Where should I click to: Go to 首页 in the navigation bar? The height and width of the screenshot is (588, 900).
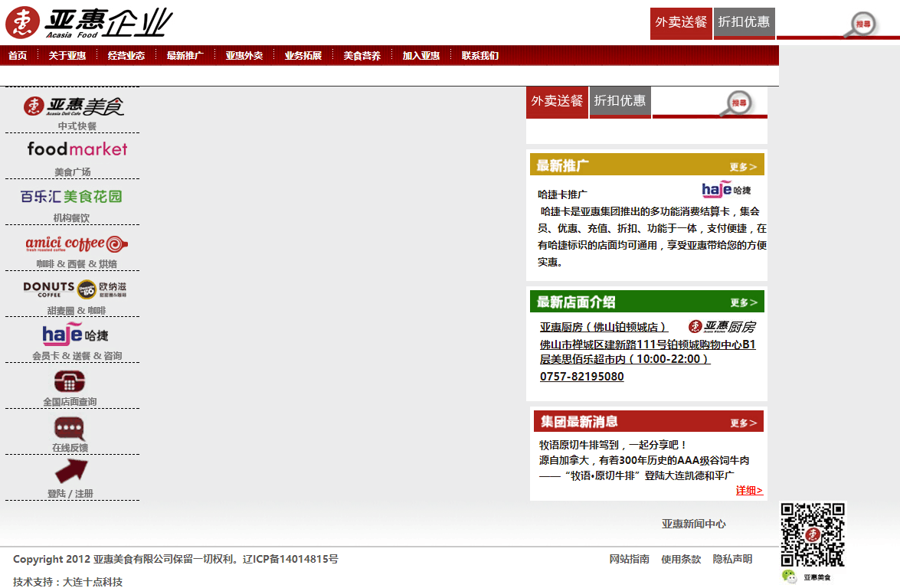17,56
